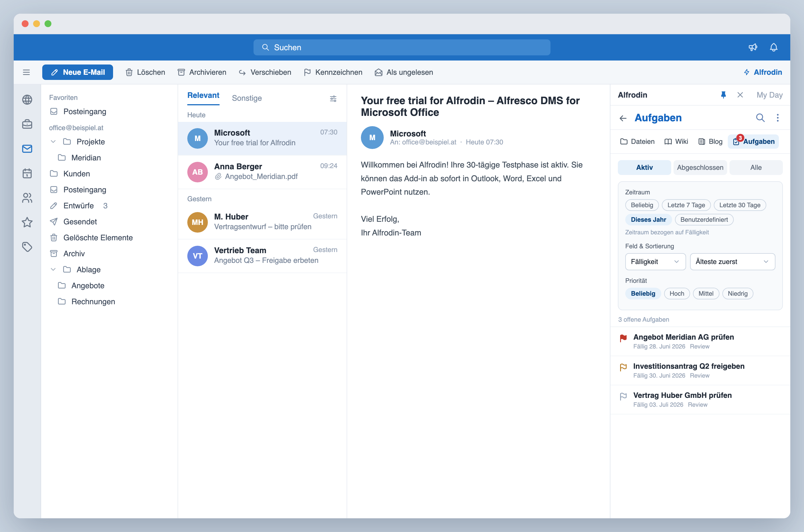This screenshot has width=804, height=532.
Task: Go back using Aufgaben arrow
Action: (x=623, y=118)
